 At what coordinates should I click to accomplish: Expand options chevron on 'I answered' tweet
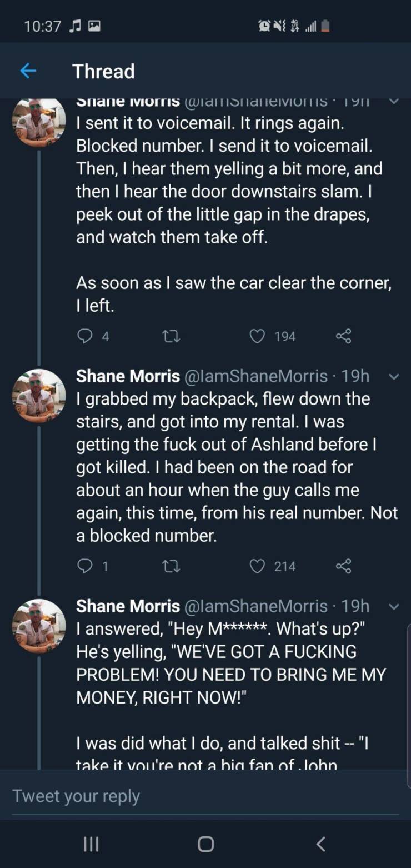[x=393, y=607]
